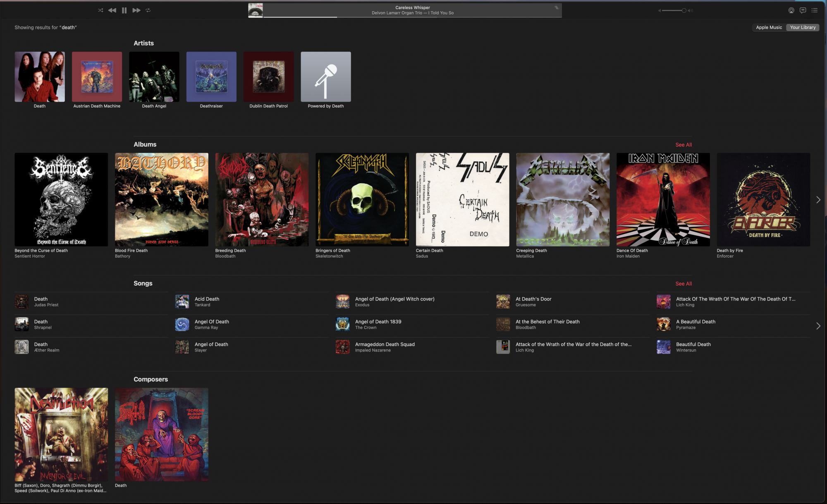See All songs results
The width and height of the screenshot is (827, 504).
pyautogui.click(x=684, y=284)
